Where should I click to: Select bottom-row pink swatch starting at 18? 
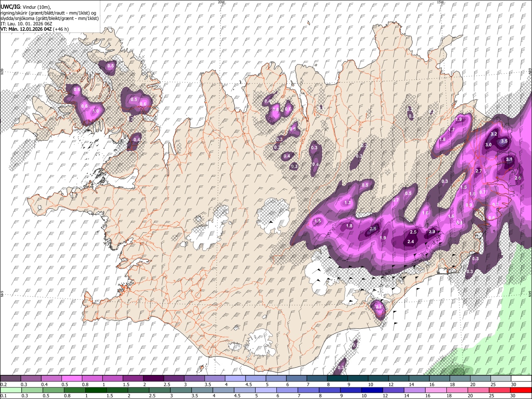pos(458,390)
